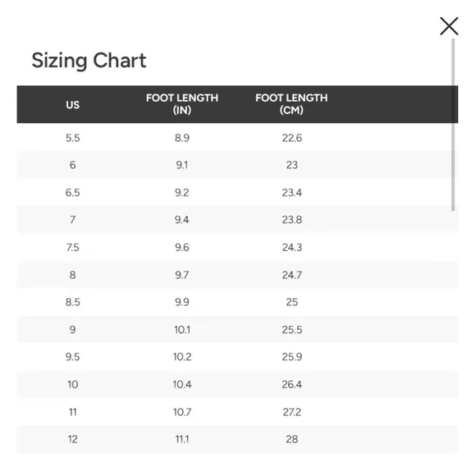Close the Sizing Chart dialog
The height and width of the screenshot is (476, 476).
click(449, 26)
